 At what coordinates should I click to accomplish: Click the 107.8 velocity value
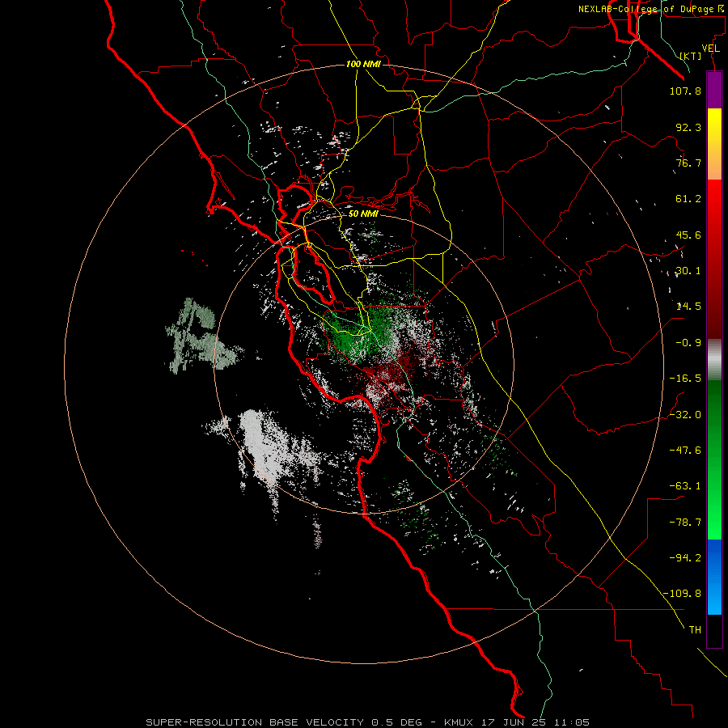(x=685, y=91)
